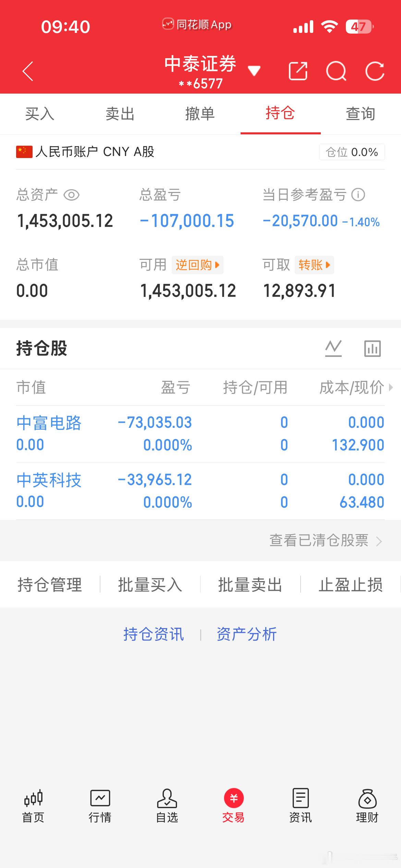The image size is (401, 868).
Task: Open the 持仓资讯 link
Action: pos(154,634)
